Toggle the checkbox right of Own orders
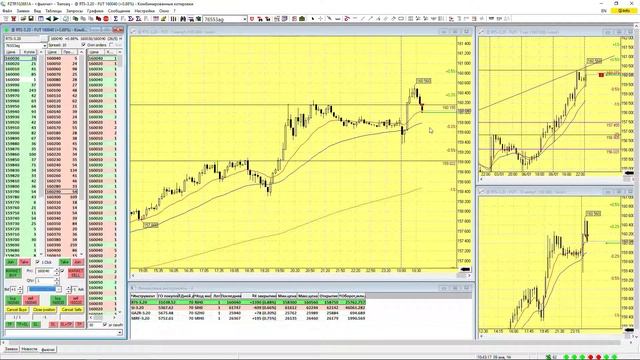 pyautogui.click(x=111, y=45)
